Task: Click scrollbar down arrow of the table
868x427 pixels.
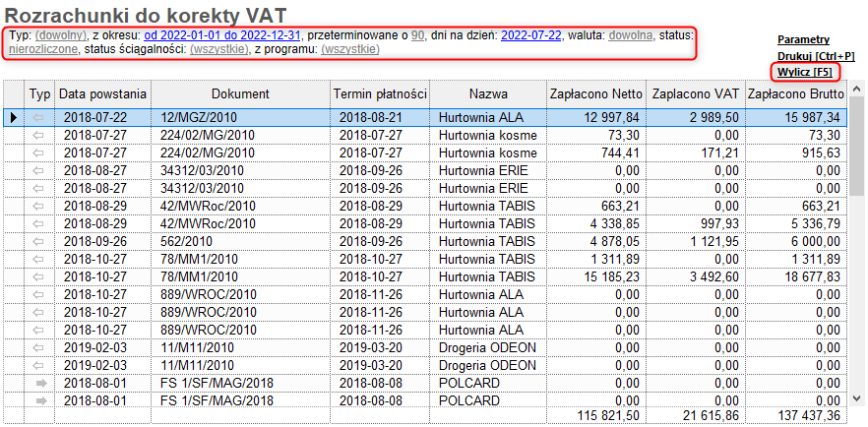Action: (856, 398)
